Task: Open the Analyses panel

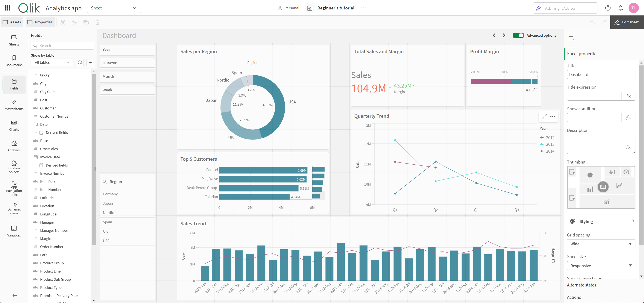Action: [14, 146]
